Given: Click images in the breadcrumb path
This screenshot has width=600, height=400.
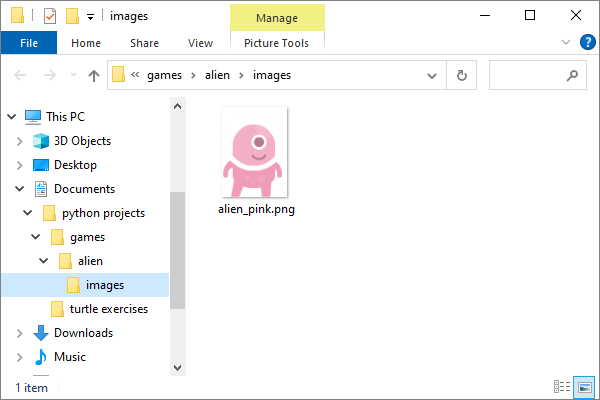Looking at the screenshot, I should tap(272, 75).
